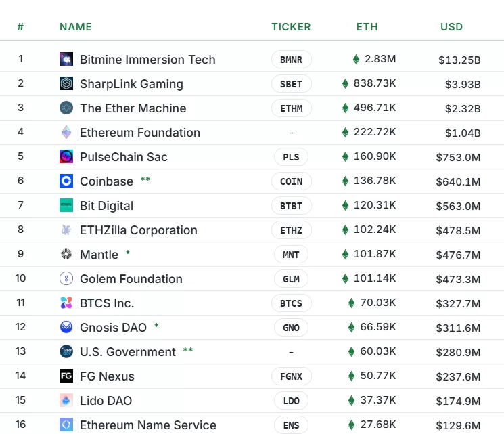The height and width of the screenshot is (434, 504).
Task: Click the Bit Digital green logo
Action: tap(66, 206)
